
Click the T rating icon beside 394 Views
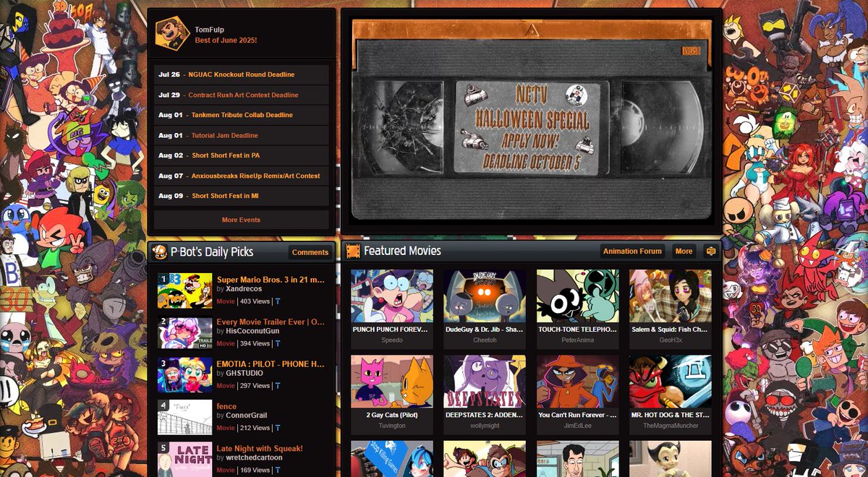pyautogui.click(x=278, y=343)
